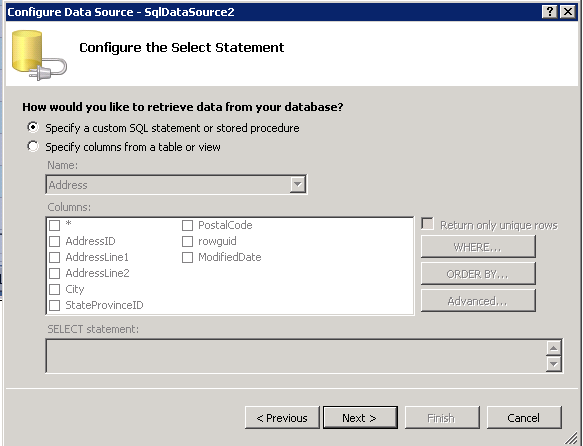This screenshot has width=583, height=446.
Task: Click the SELECT statement scroll down arrow
Action: 554,364
